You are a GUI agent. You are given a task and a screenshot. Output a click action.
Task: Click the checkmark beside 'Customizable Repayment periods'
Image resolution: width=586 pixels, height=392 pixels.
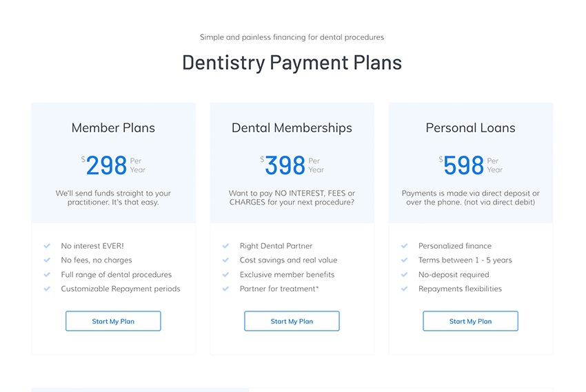[47, 289]
